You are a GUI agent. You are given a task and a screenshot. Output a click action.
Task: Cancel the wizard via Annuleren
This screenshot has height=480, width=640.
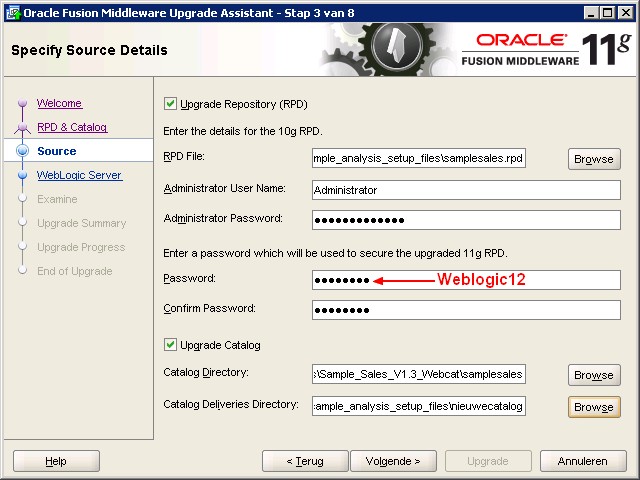tap(583, 461)
